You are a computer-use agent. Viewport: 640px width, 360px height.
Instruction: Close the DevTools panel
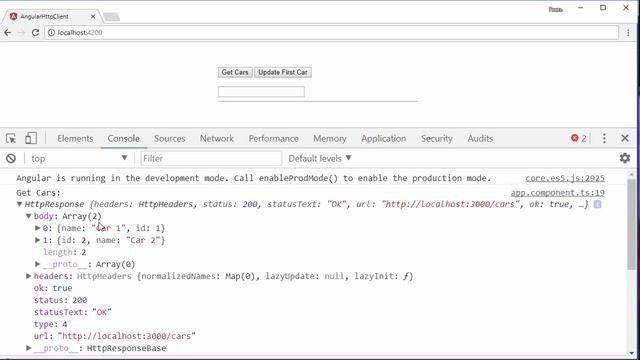[624, 138]
